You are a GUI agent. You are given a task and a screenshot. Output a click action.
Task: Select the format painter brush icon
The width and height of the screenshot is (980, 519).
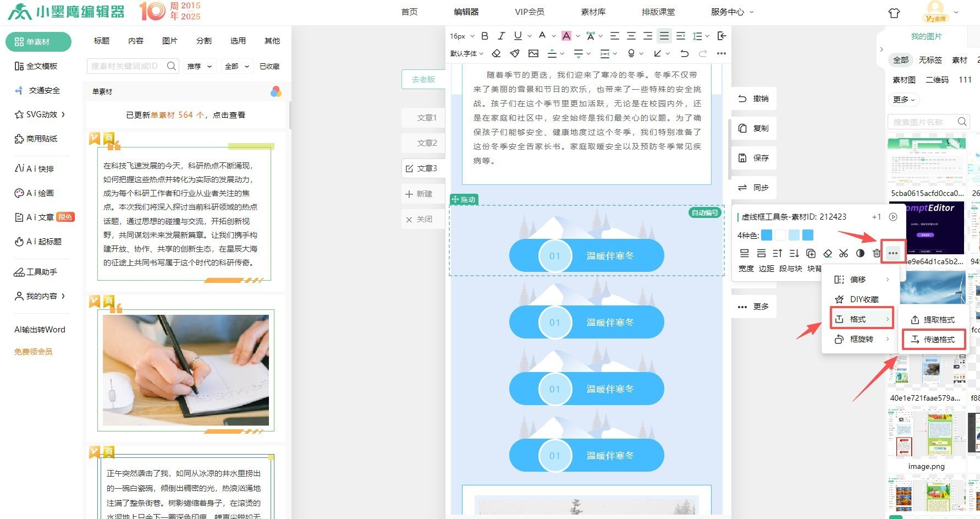click(515, 53)
